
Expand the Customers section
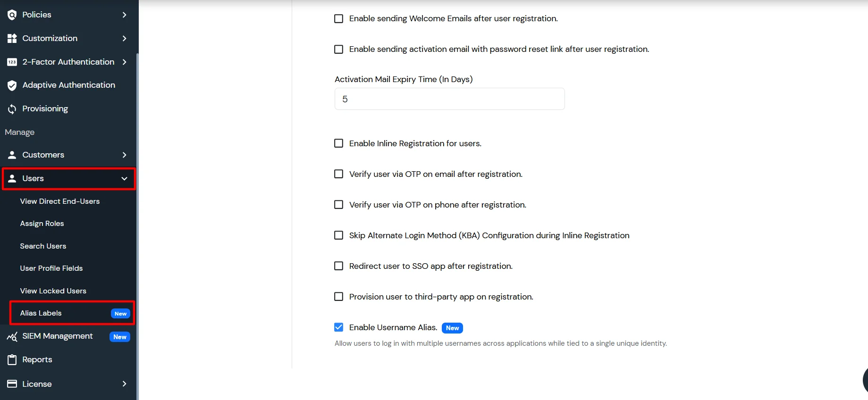pyautogui.click(x=124, y=155)
